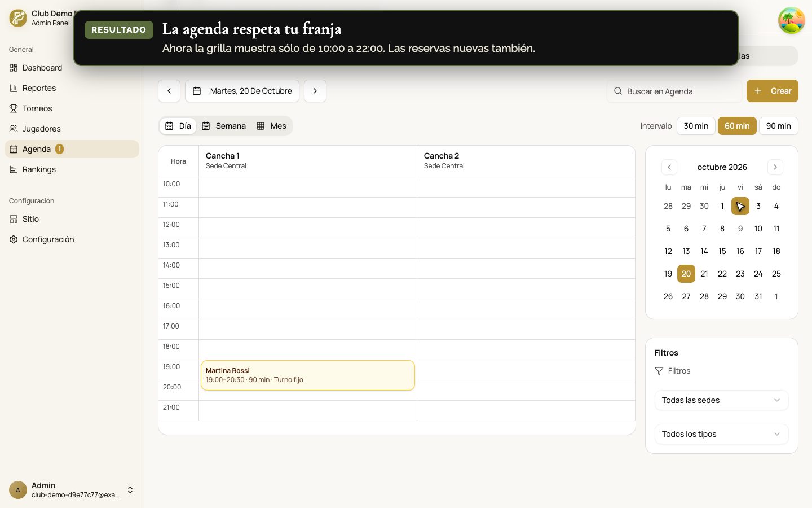
Task: Open Rankings page
Action: [x=72, y=169]
